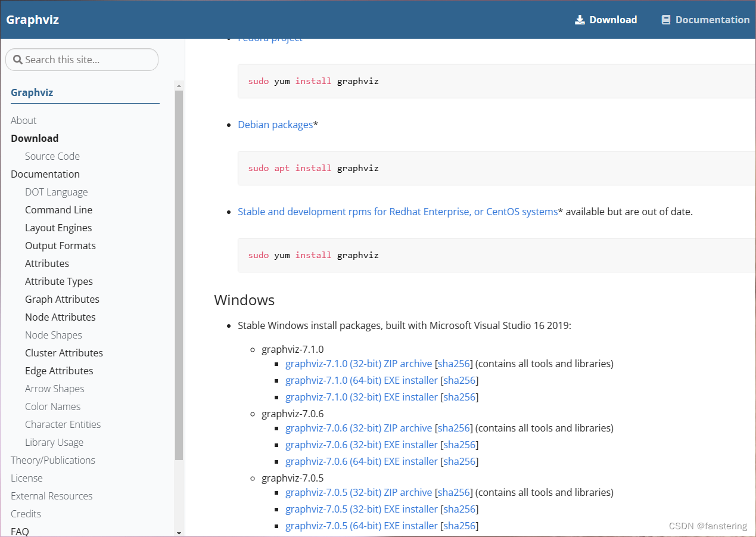Open the Command Line sidebar entry
The image size is (756, 537).
pyautogui.click(x=59, y=210)
